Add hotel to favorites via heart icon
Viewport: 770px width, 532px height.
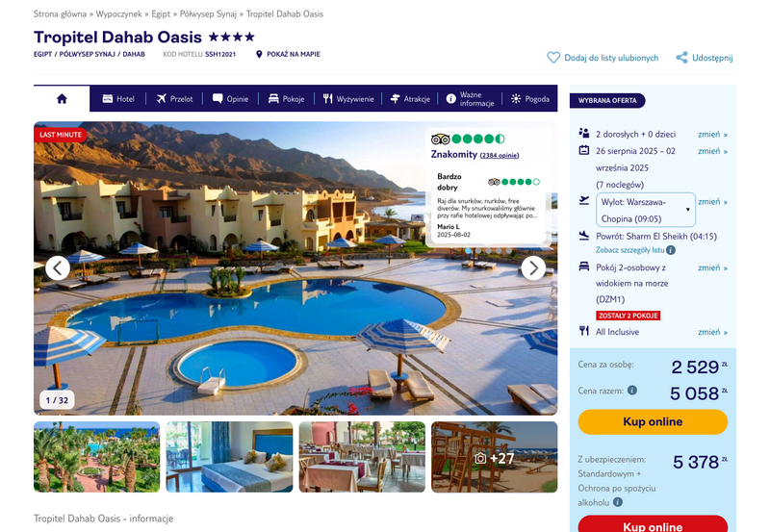tap(553, 58)
